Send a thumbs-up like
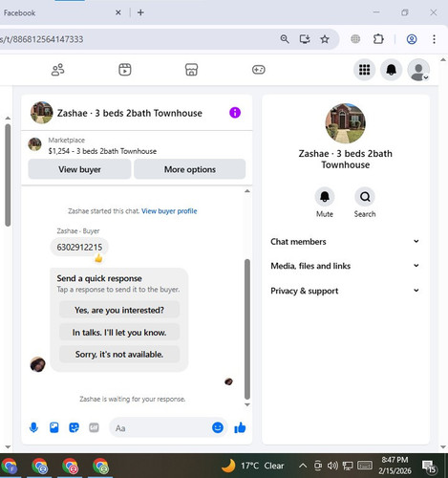Screen dimensions: 448x478 240,427
